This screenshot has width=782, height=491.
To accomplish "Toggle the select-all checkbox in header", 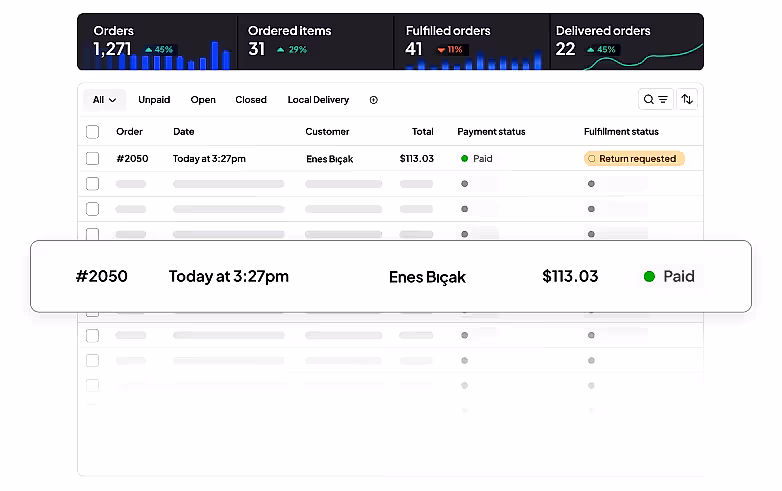I will click(93, 131).
